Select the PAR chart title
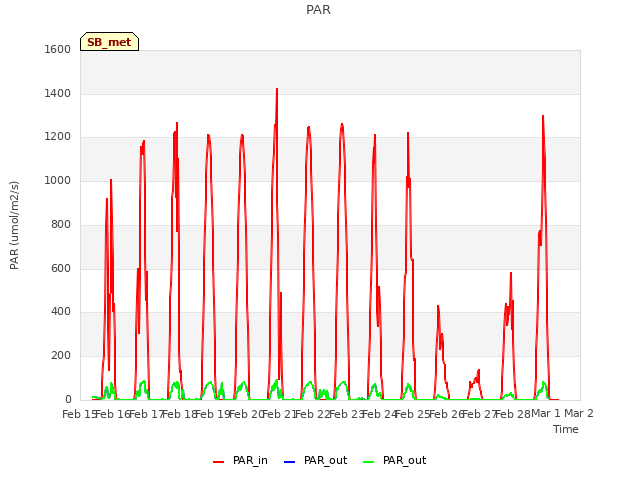The image size is (640, 480). click(x=318, y=10)
